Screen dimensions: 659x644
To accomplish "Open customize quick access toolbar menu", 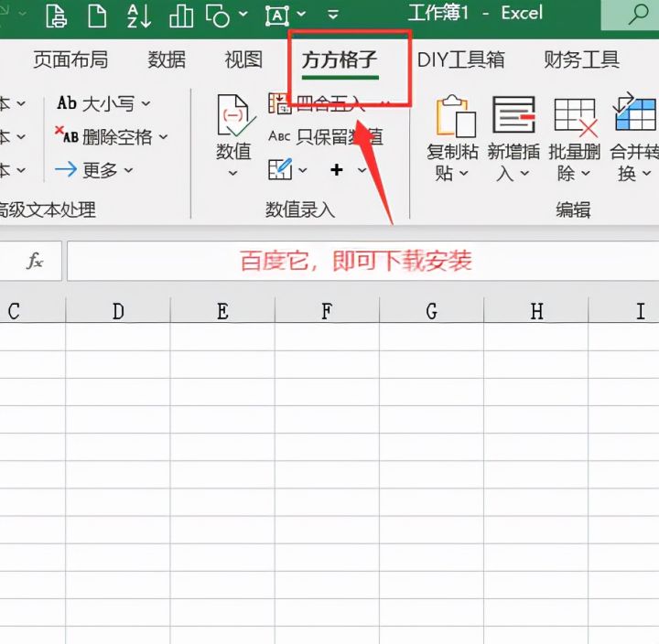I will click(x=333, y=16).
